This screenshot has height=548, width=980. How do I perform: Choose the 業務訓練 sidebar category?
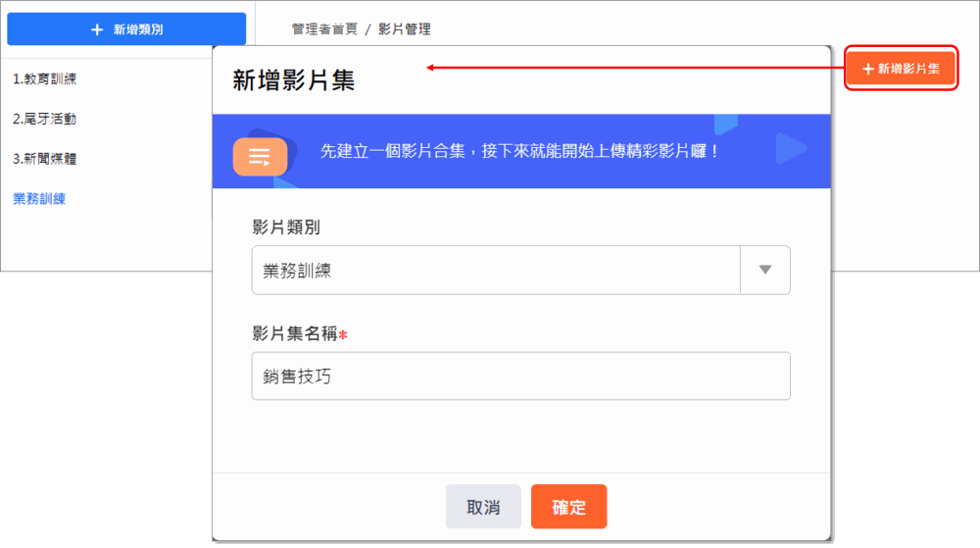39,199
